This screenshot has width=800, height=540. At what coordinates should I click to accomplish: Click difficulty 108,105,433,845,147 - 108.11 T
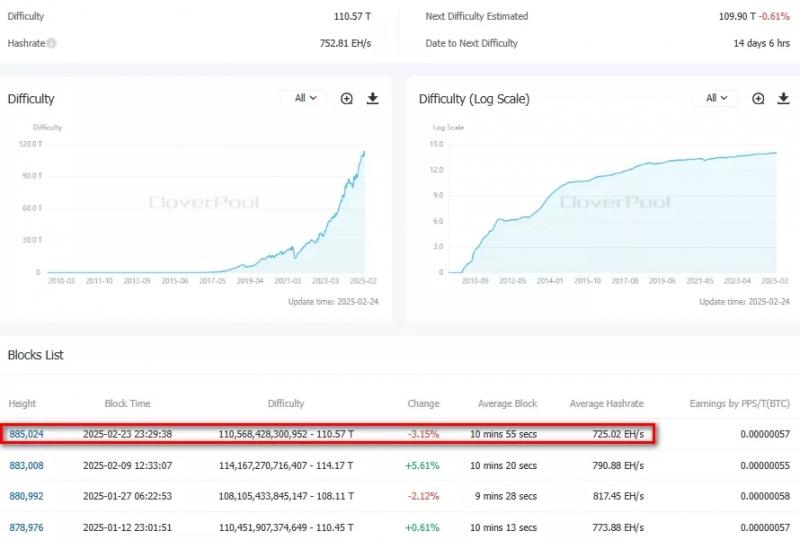click(x=286, y=496)
